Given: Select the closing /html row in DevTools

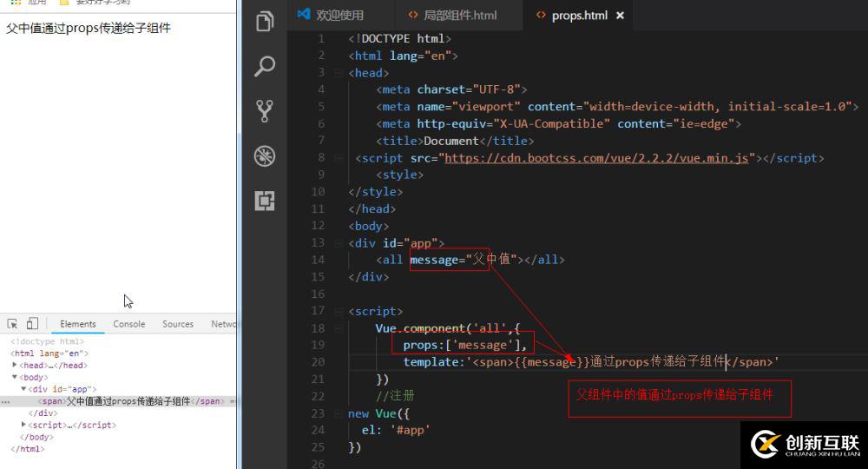Looking at the screenshot, I should coord(27,449).
